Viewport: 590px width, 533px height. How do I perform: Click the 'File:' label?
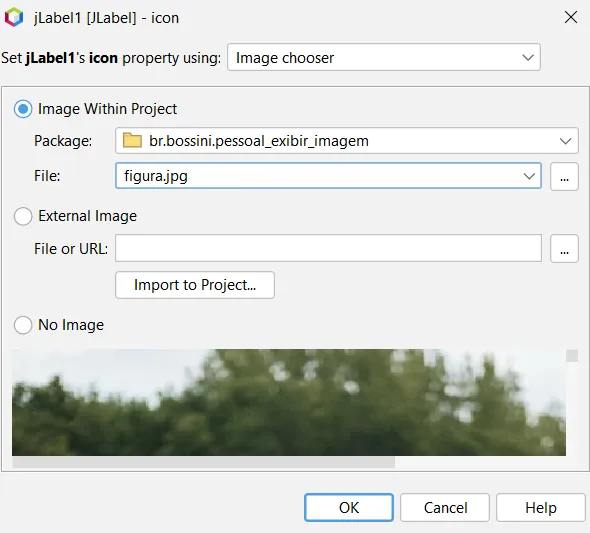pos(47,176)
